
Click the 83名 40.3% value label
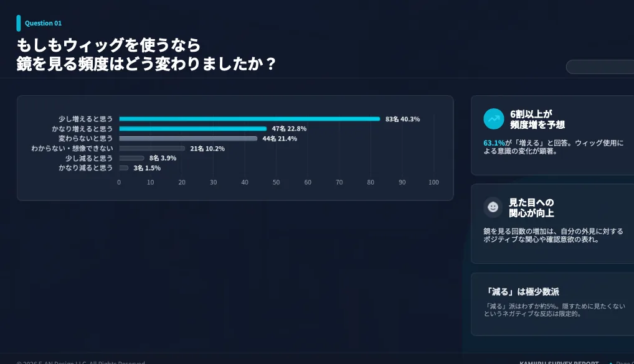pyautogui.click(x=402, y=119)
